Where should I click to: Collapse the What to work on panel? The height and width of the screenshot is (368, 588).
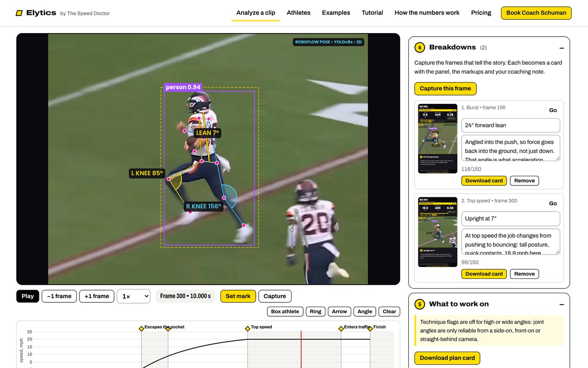[562, 304]
